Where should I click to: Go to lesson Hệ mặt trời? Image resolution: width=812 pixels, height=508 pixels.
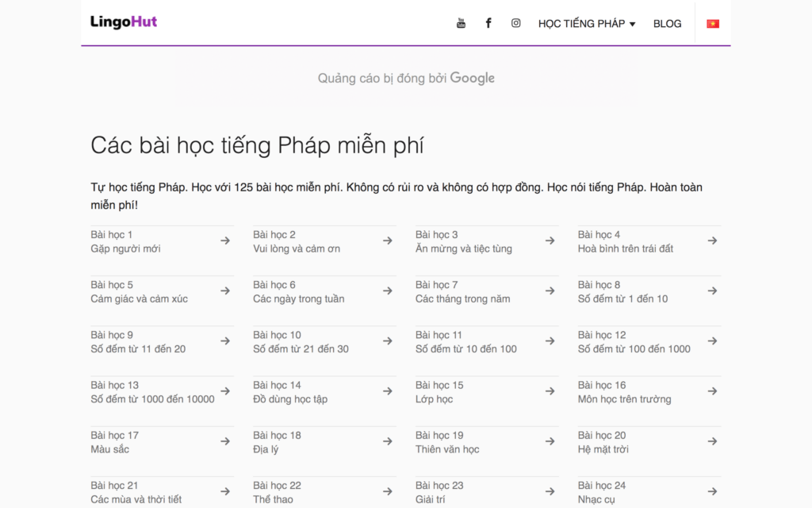603,449
